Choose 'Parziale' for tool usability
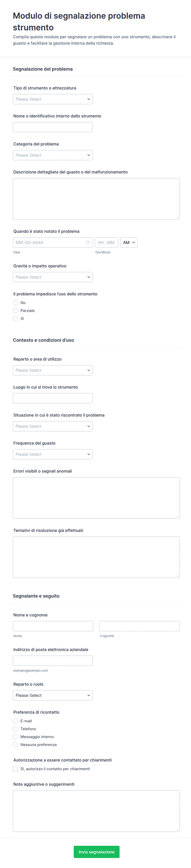This screenshot has width=191, height=868. click(15, 311)
